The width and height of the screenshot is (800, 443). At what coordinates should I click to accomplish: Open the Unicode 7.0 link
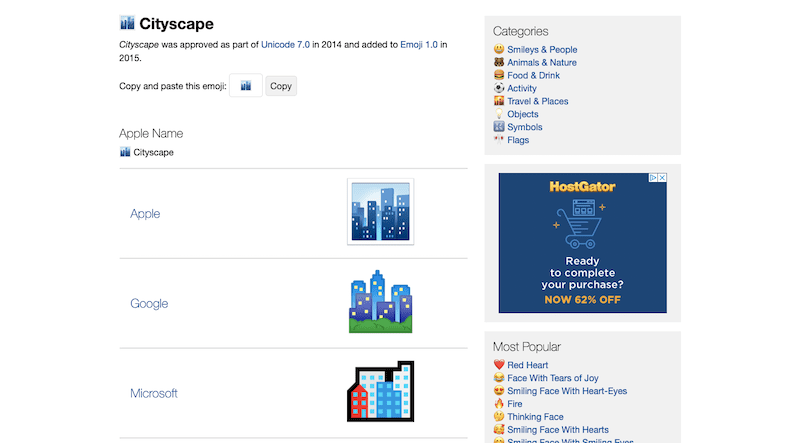[285, 44]
